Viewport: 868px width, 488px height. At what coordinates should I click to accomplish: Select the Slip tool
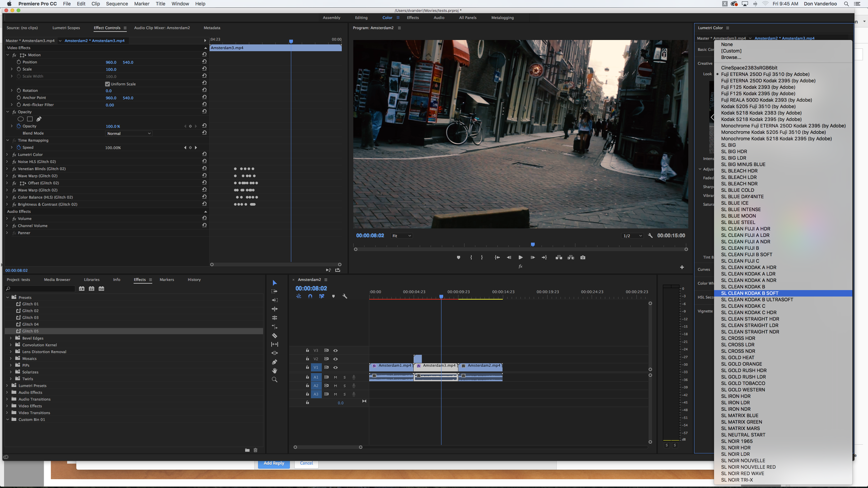pos(275,344)
